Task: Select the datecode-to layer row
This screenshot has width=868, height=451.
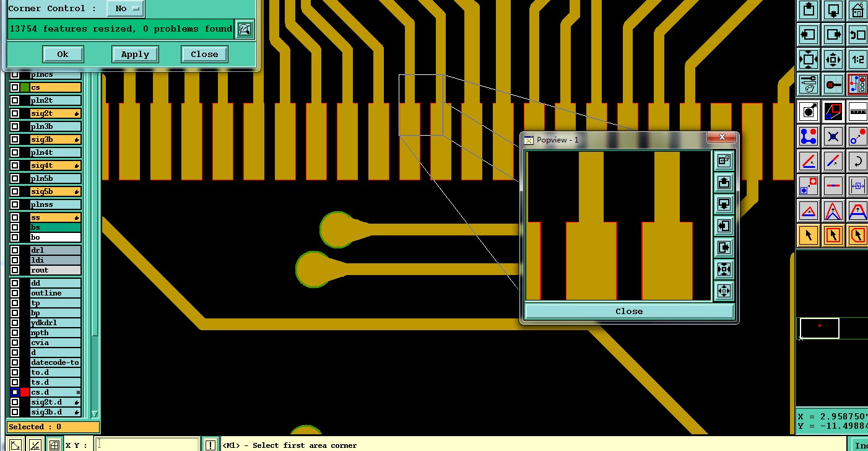Action: [x=56, y=362]
